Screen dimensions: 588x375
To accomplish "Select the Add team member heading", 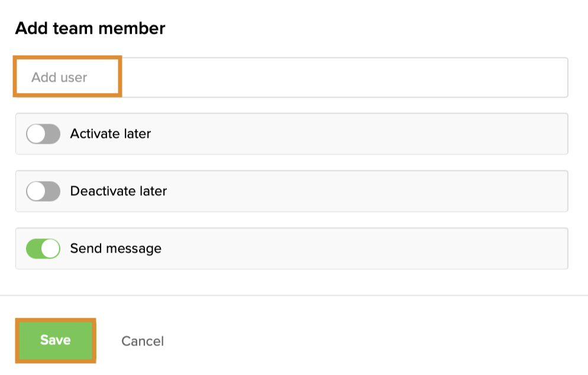I will 89,28.
